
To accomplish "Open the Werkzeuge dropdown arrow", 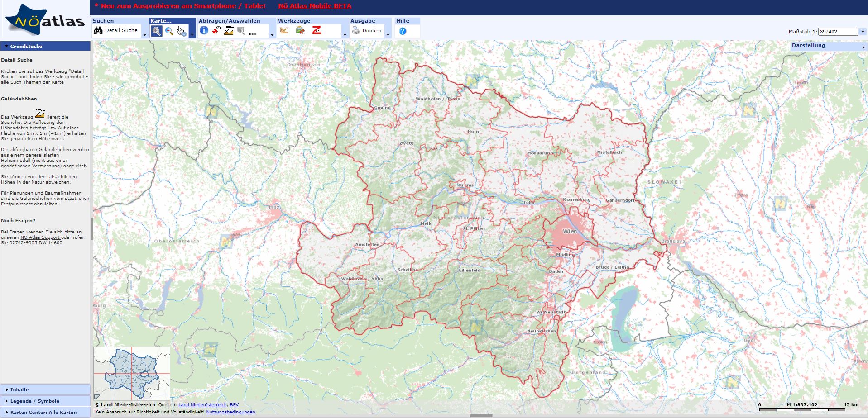I will coord(344,35).
